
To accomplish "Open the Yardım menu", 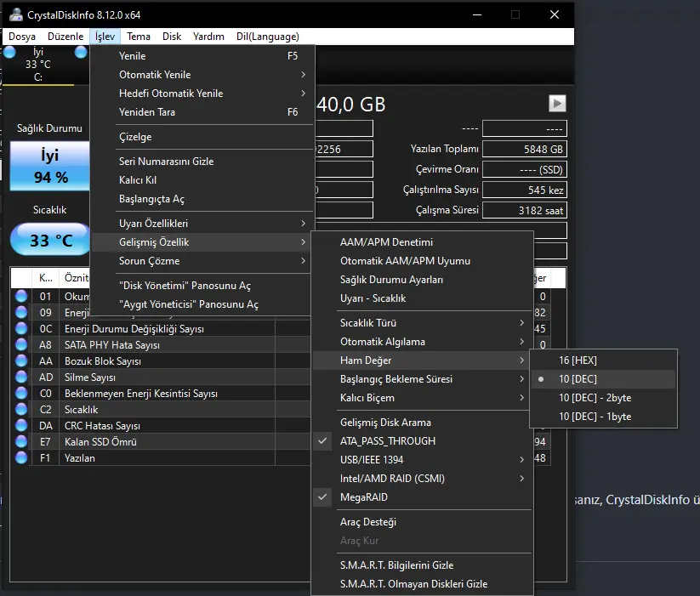I will 208,37.
